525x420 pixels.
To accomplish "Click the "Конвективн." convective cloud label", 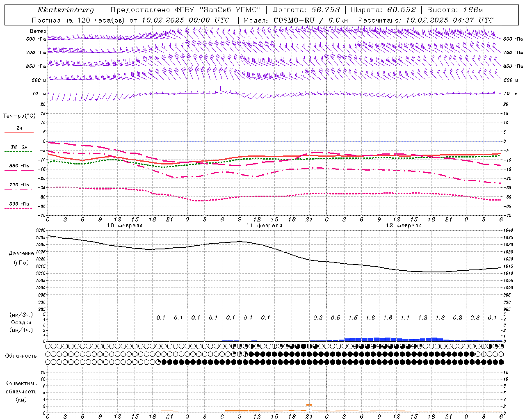I will click(x=21, y=383).
